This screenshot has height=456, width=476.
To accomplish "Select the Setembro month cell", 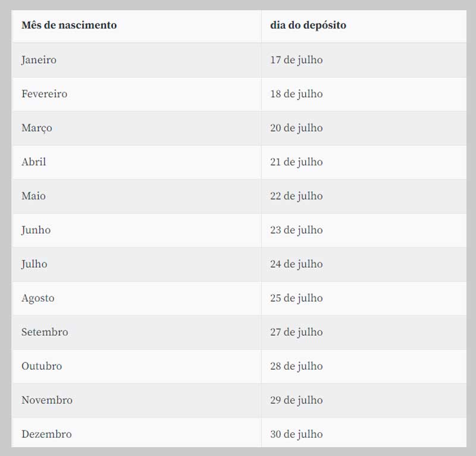I will coord(45,332).
